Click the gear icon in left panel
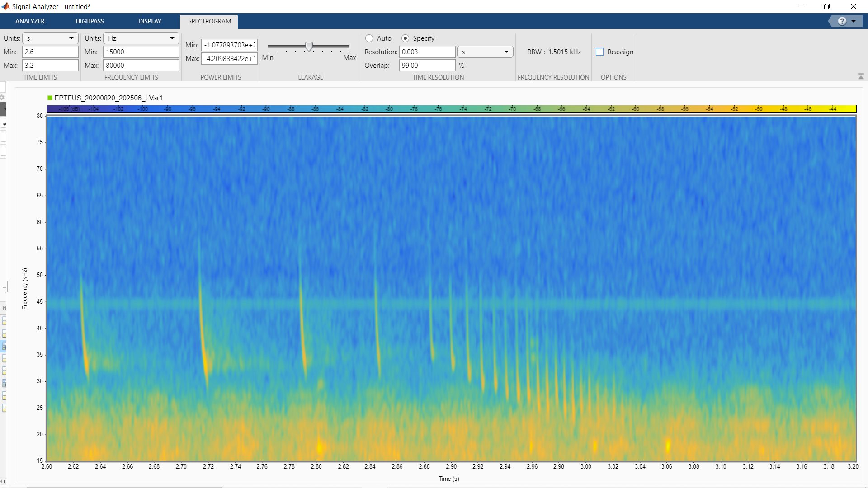868x488 pixels. coord(2,98)
